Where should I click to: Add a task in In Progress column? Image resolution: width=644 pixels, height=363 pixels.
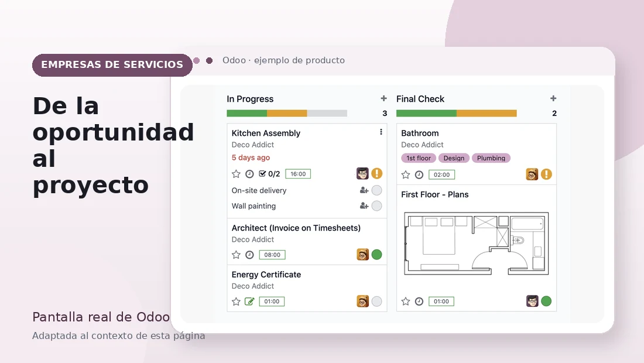[383, 98]
